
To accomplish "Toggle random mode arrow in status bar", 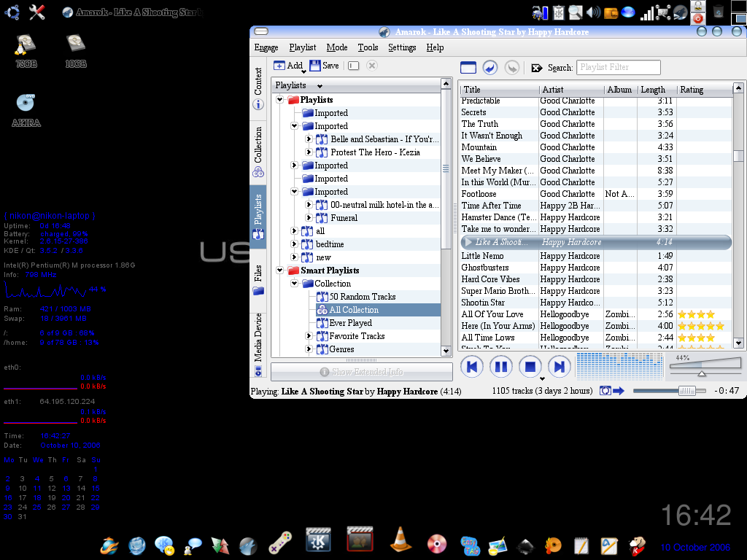I will click(x=619, y=391).
